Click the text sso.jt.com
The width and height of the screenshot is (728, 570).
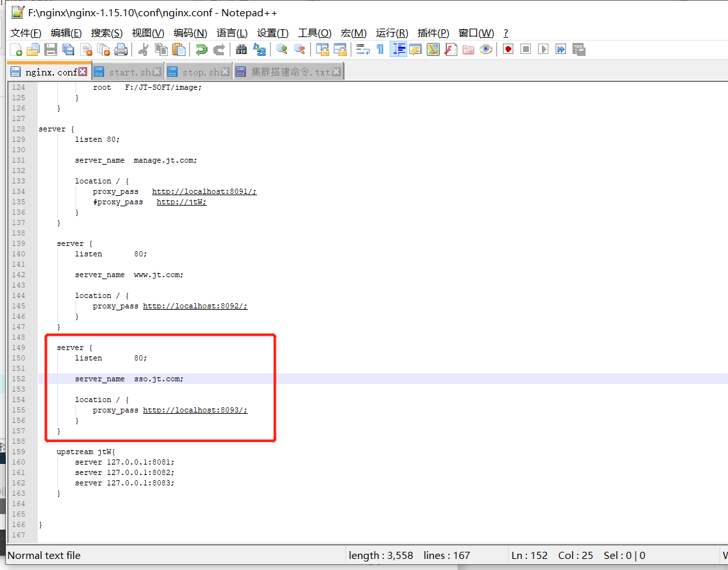(x=158, y=379)
